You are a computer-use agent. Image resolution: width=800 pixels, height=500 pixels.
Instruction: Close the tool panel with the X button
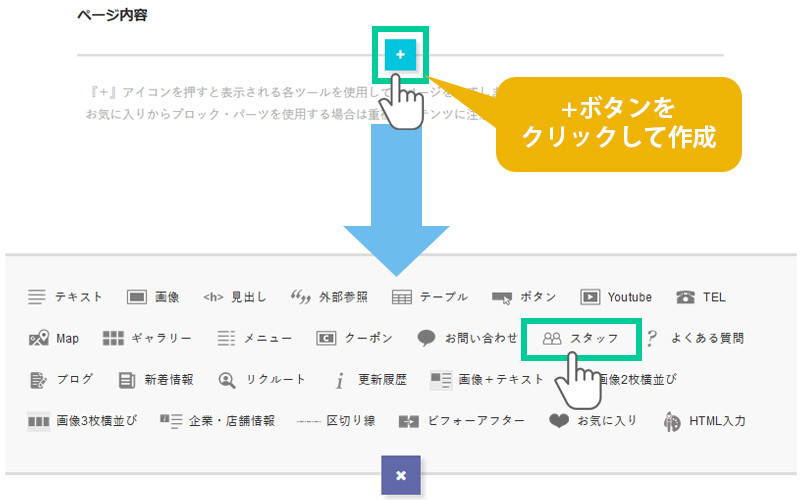click(x=400, y=475)
